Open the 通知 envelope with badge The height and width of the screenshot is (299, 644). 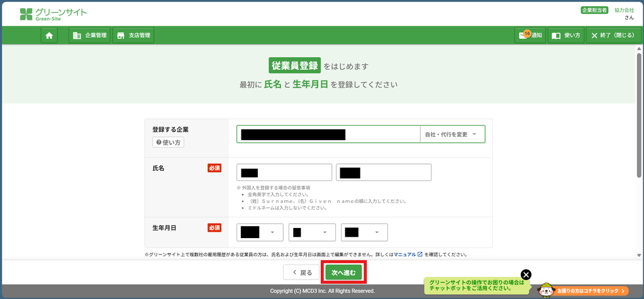530,36
